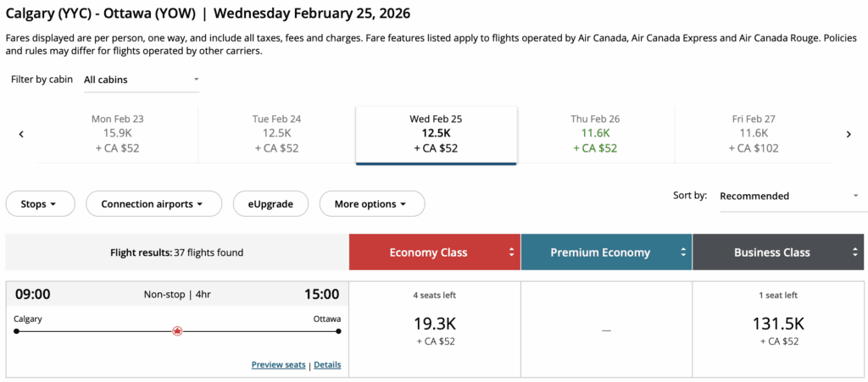Open the flight Details link
868x382 pixels.
click(327, 365)
